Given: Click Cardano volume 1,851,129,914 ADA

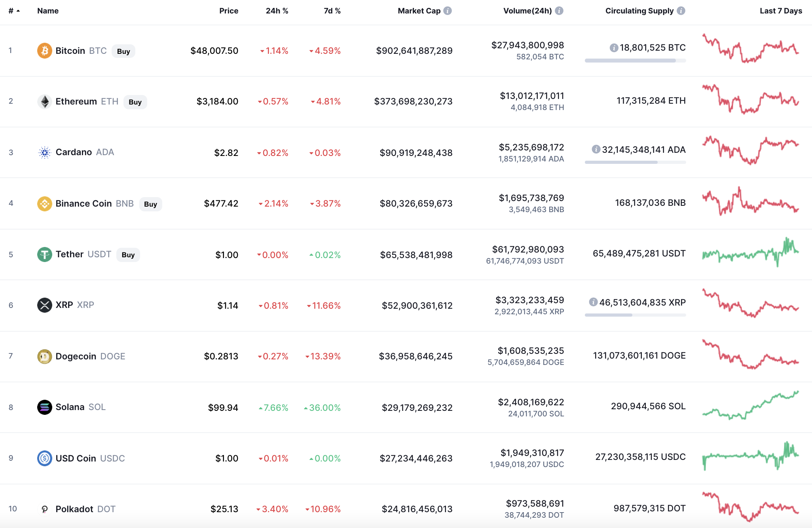Looking at the screenshot, I should pyautogui.click(x=531, y=159).
